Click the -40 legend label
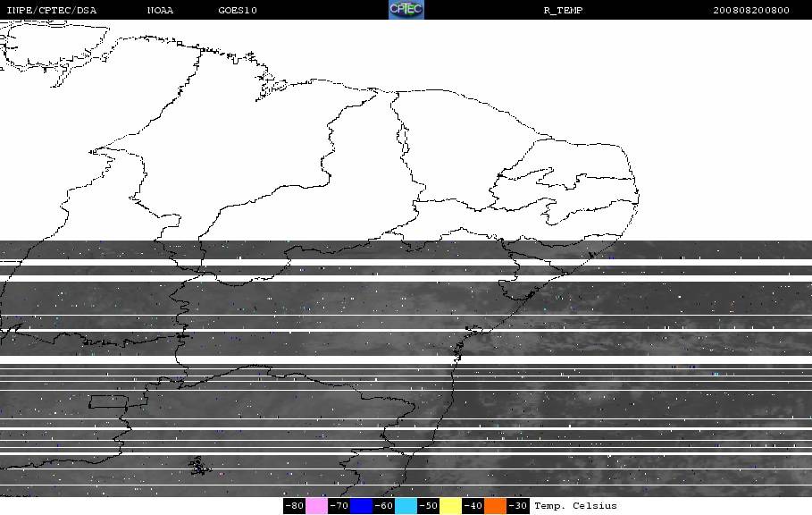This screenshot has height=515, width=812. click(x=473, y=506)
